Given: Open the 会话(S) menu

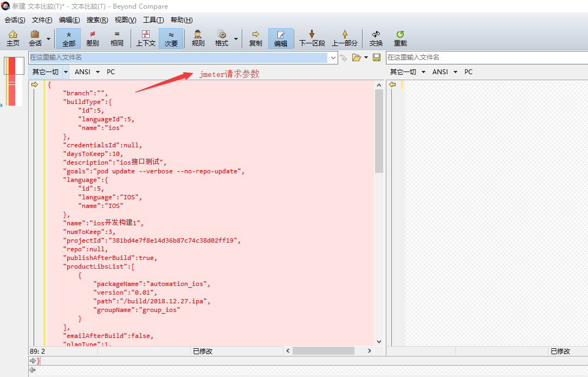Looking at the screenshot, I should (15, 20).
